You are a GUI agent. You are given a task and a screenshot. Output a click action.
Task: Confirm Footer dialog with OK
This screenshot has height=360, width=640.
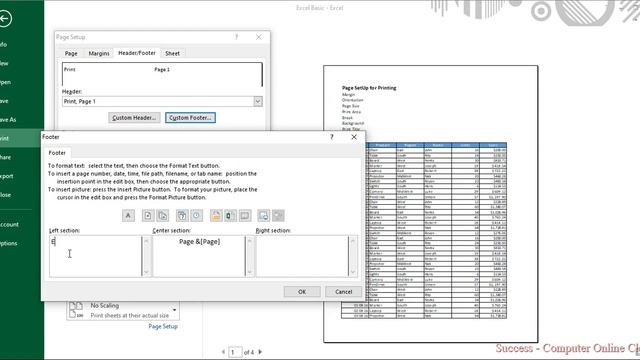click(302, 292)
